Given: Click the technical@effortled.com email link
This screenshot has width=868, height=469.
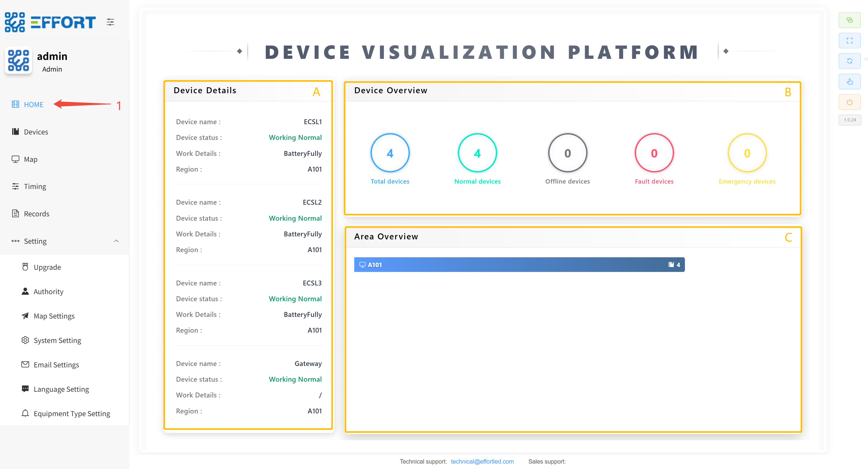Looking at the screenshot, I should coord(482,461).
